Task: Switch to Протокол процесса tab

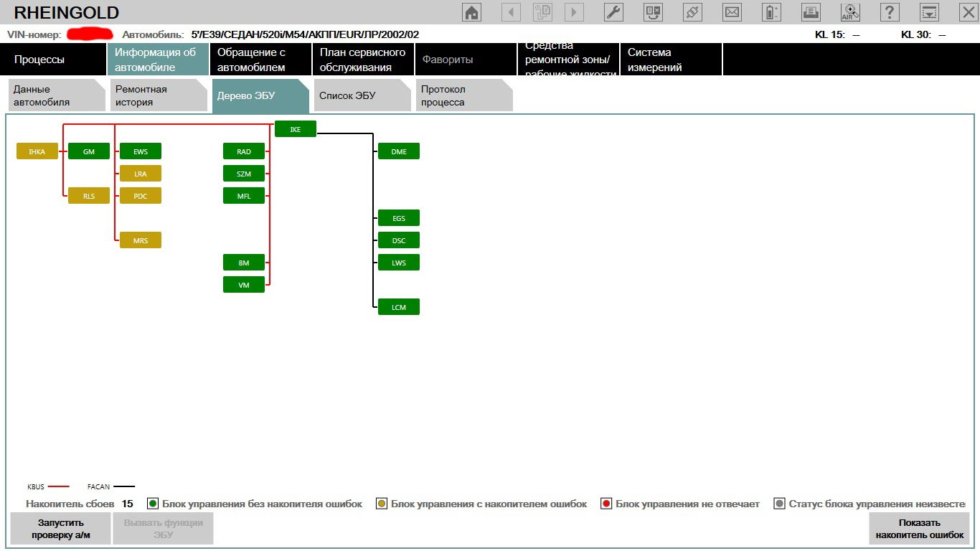Action: 464,95
